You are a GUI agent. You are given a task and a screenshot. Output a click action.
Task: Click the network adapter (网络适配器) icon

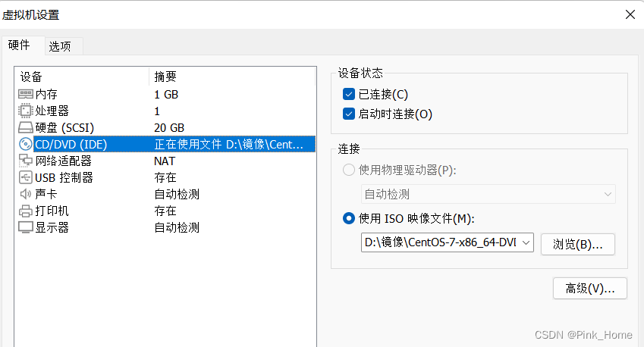click(26, 161)
